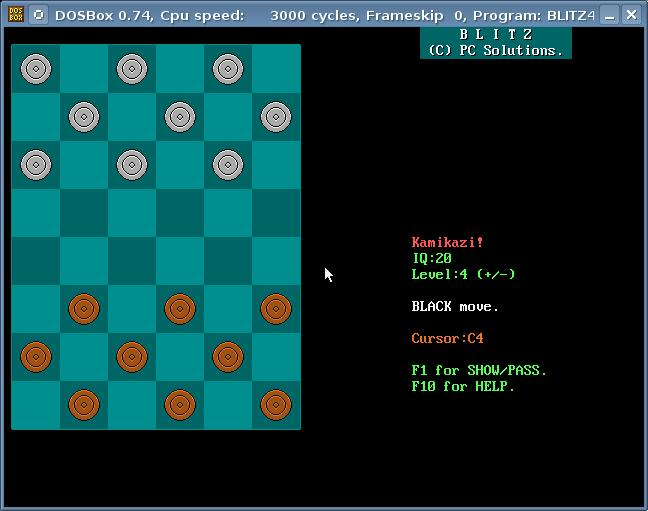Click the BLITZ PC Solutions title banner

coord(495,43)
